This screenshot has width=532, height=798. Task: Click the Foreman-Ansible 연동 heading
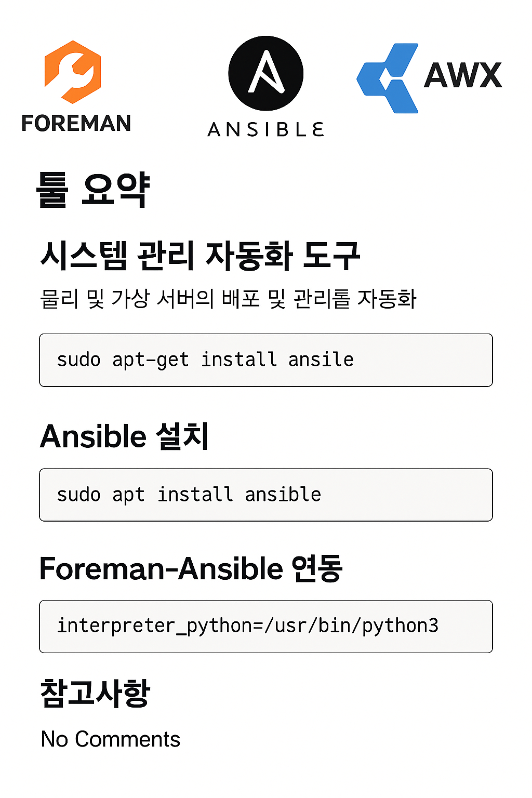191,568
